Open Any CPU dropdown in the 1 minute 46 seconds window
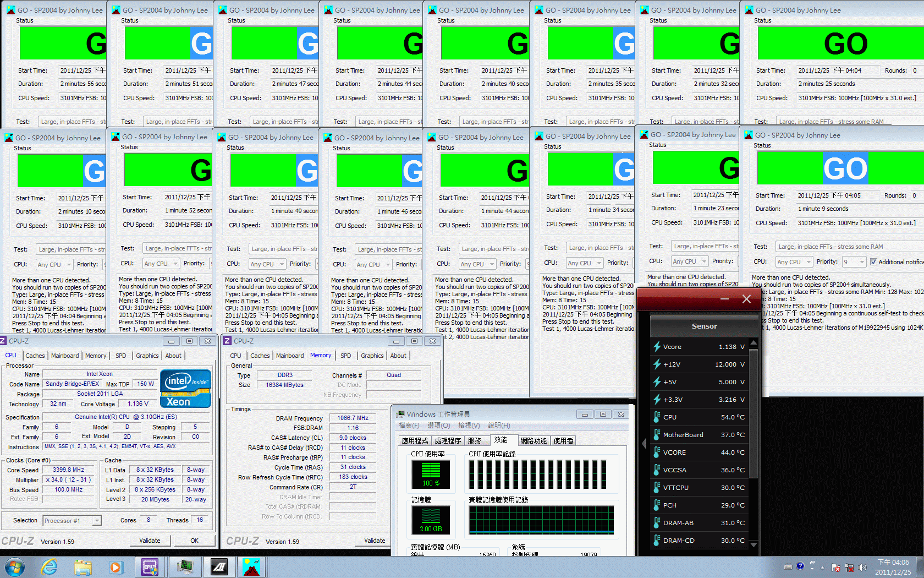Screen dimensions: 924x578 coord(373,265)
